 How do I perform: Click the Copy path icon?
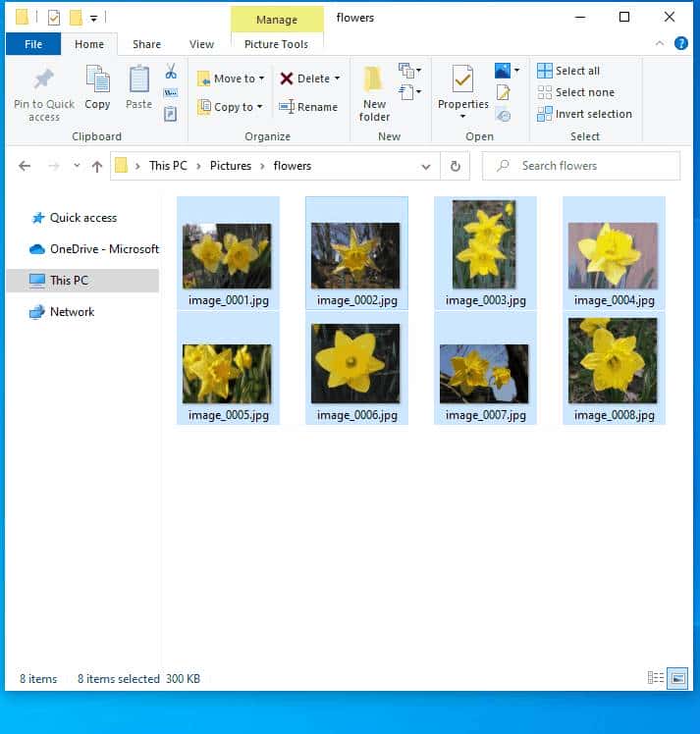pyautogui.click(x=171, y=92)
